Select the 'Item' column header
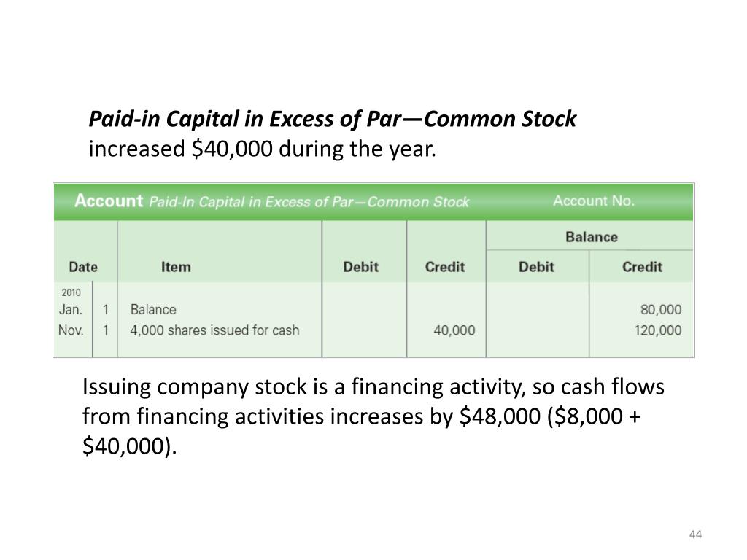Screen dimensions: 747x560 tap(176, 267)
